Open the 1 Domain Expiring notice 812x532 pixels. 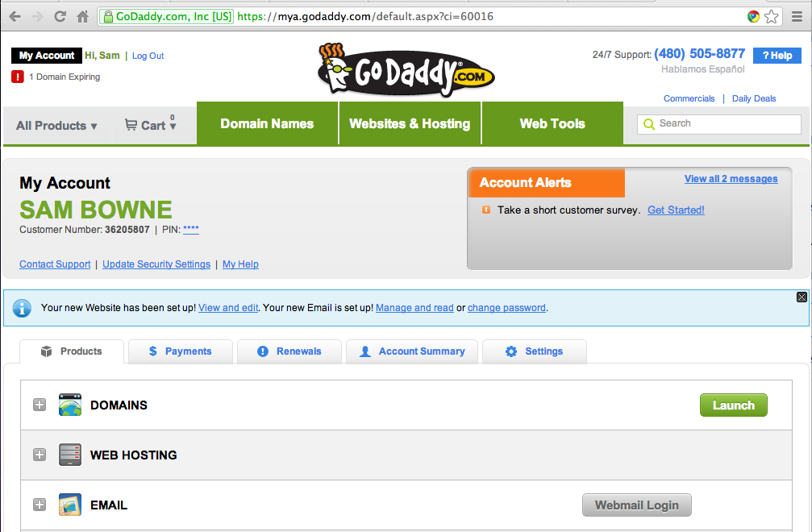point(65,77)
